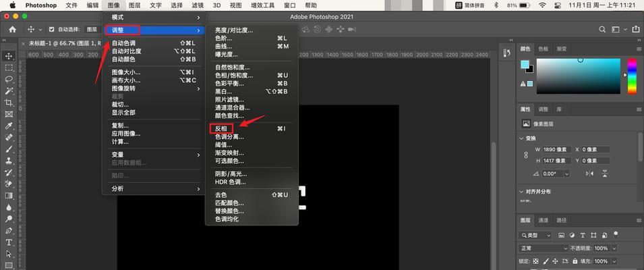644x270 pixels.
Task: Select the Gradient tool
Action: [x=9, y=196]
